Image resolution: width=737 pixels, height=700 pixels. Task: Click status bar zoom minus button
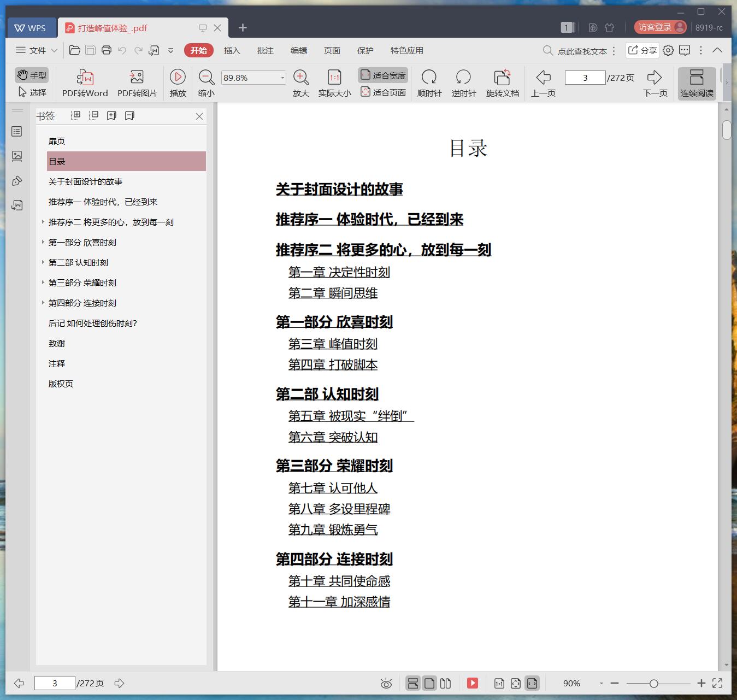point(614,683)
